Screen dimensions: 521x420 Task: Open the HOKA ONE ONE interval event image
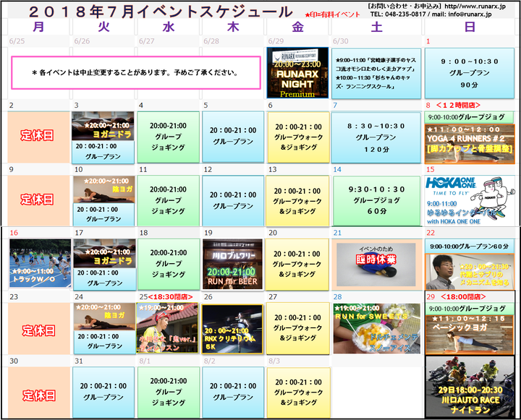[470, 200]
